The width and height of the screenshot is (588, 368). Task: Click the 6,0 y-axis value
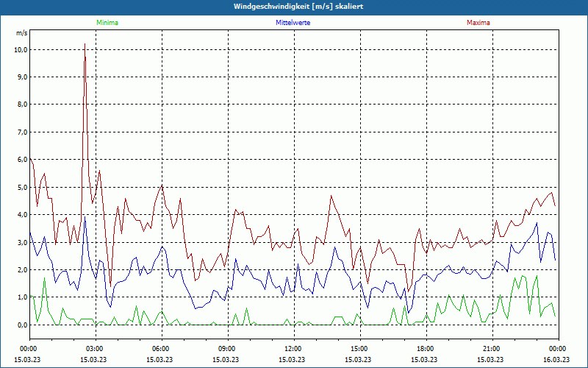pyautogui.click(x=22, y=160)
